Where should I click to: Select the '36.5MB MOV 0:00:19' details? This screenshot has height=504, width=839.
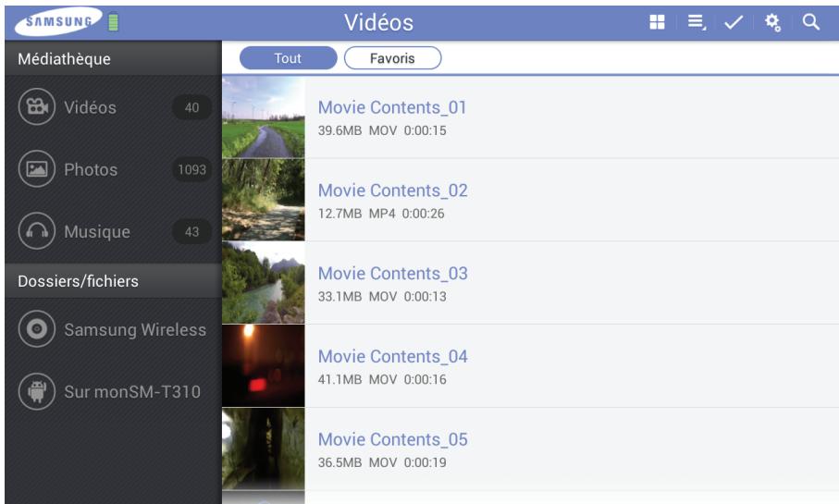coord(382,462)
